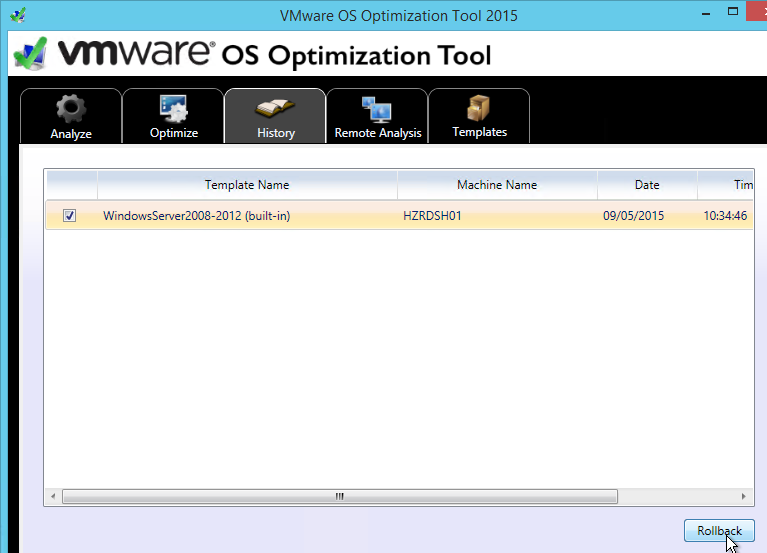This screenshot has height=553, width=767.
Task: Select the History tab label
Action: [276, 133]
